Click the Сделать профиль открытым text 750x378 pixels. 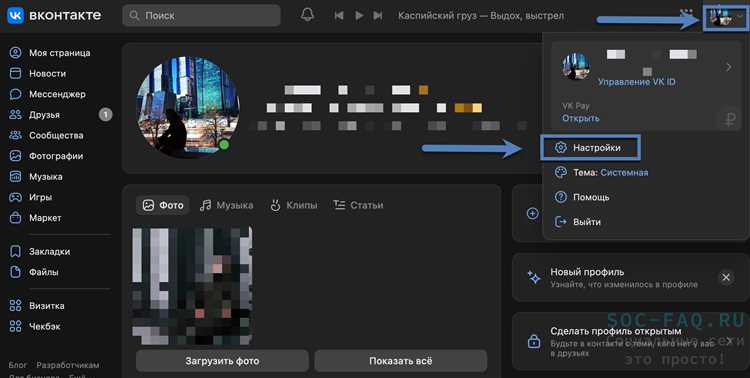(x=616, y=331)
